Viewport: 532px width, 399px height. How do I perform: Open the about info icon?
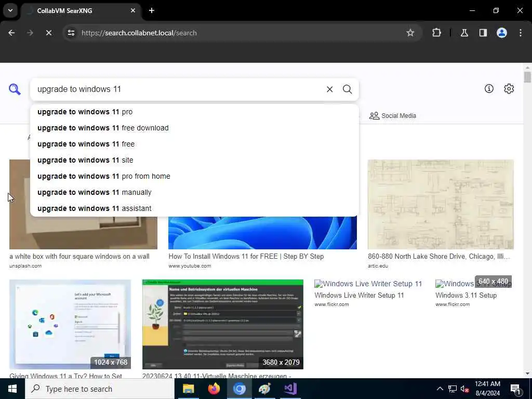coord(489,88)
